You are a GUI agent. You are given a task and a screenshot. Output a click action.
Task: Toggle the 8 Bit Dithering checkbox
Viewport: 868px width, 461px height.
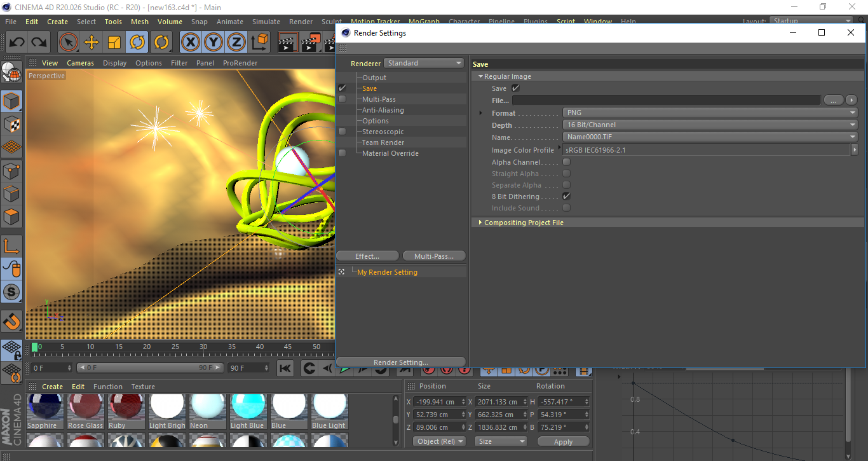pyautogui.click(x=566, y=196)
